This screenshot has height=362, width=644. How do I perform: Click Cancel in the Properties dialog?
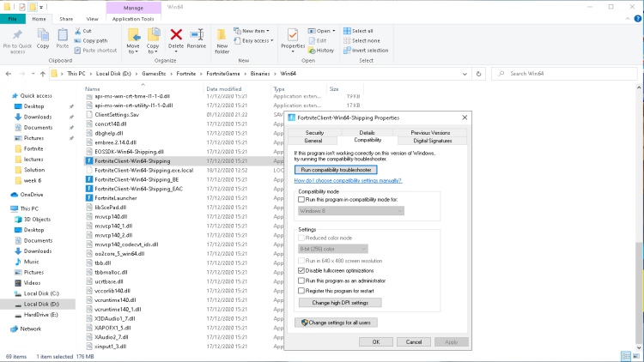click(414, 342)
